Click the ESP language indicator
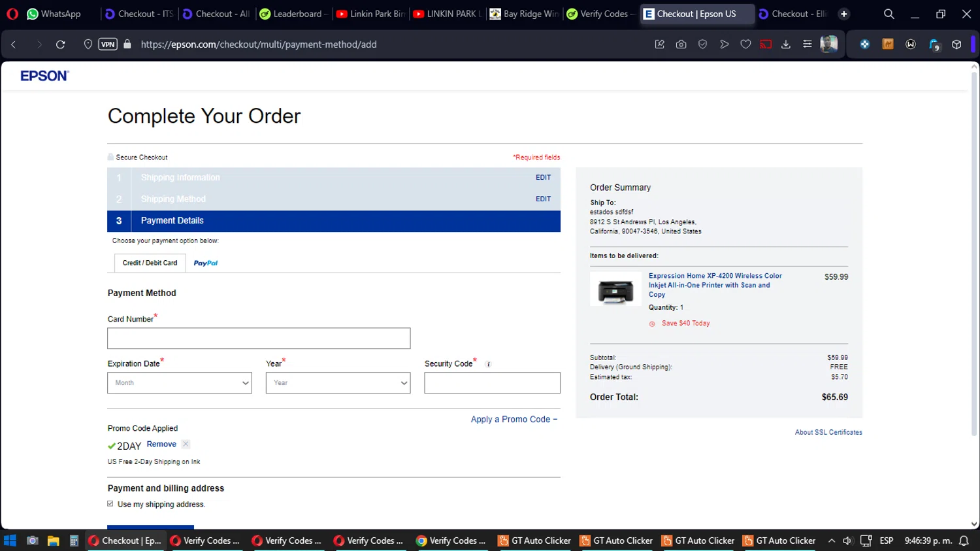980x551 pixels. [887, 541]
